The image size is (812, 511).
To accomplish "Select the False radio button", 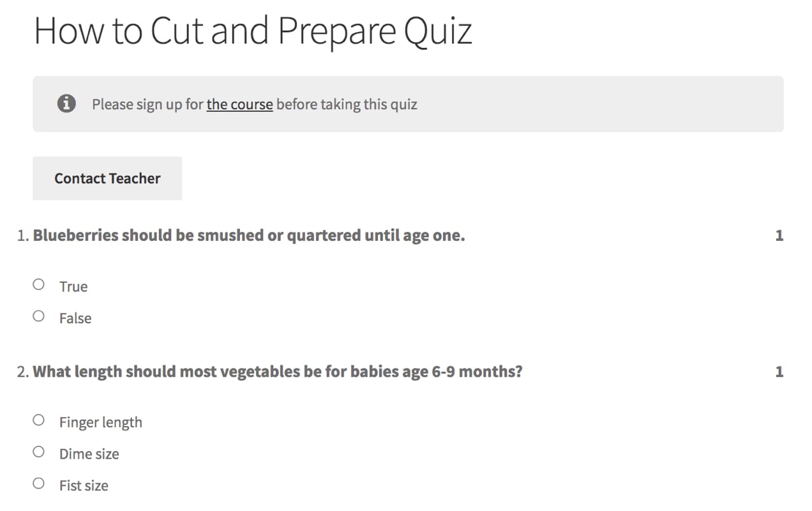I will click(38, 316).
